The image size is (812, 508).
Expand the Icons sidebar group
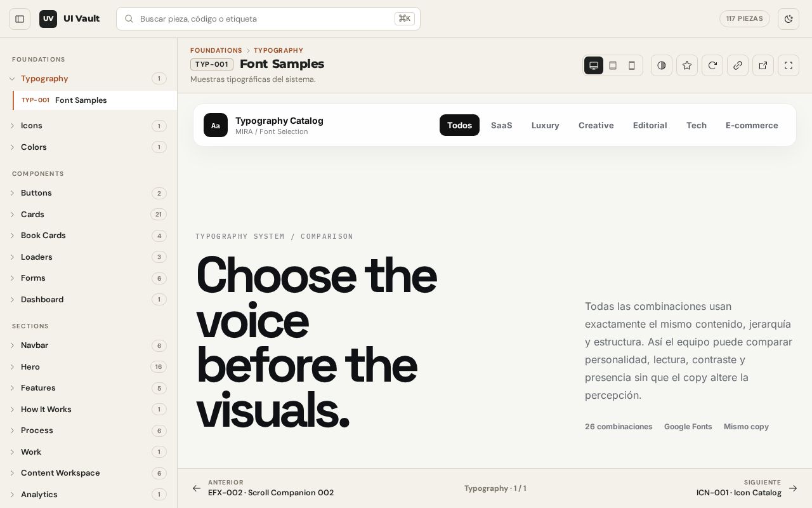[89, 126]
